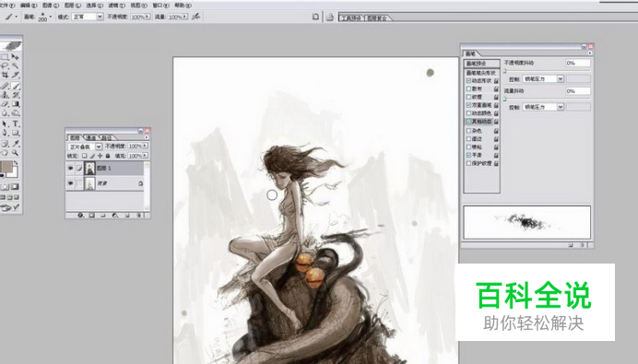Click the 图层 1 layer thumbnail
This screenshot has width=638, height=364.
click(x=89, y=168)
